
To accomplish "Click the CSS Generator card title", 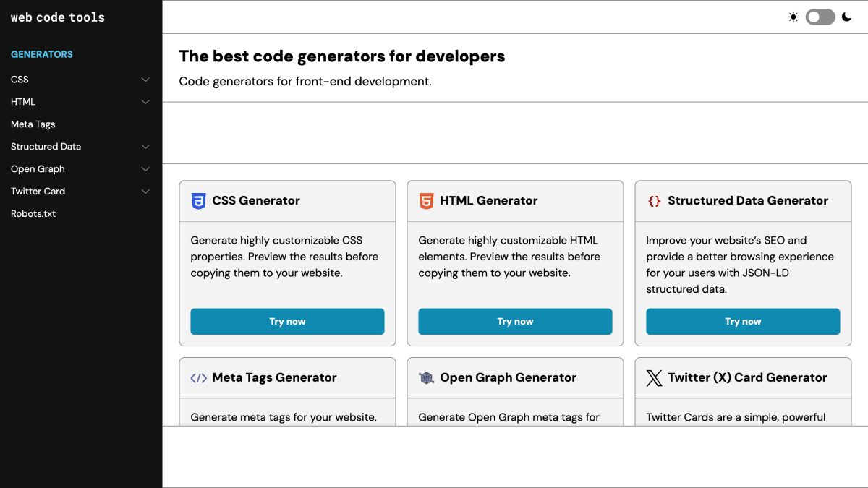I will point(256,201).
